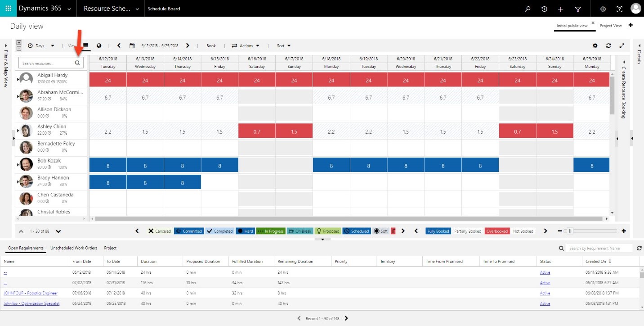The width and height of the screenshot is (644, 326).
Task: Click the filter funnel in the navigation bar
Action: (x=578, y=9)
